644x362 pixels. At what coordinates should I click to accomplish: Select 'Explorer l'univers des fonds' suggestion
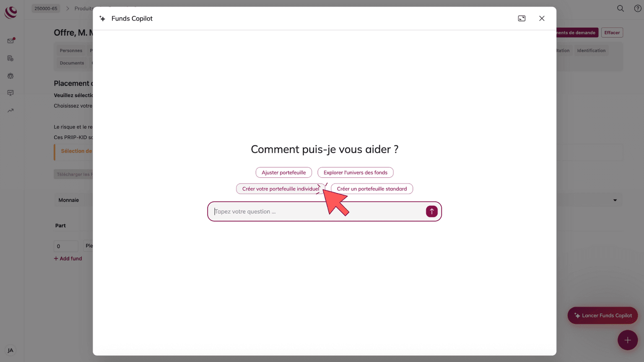(355, 173)
